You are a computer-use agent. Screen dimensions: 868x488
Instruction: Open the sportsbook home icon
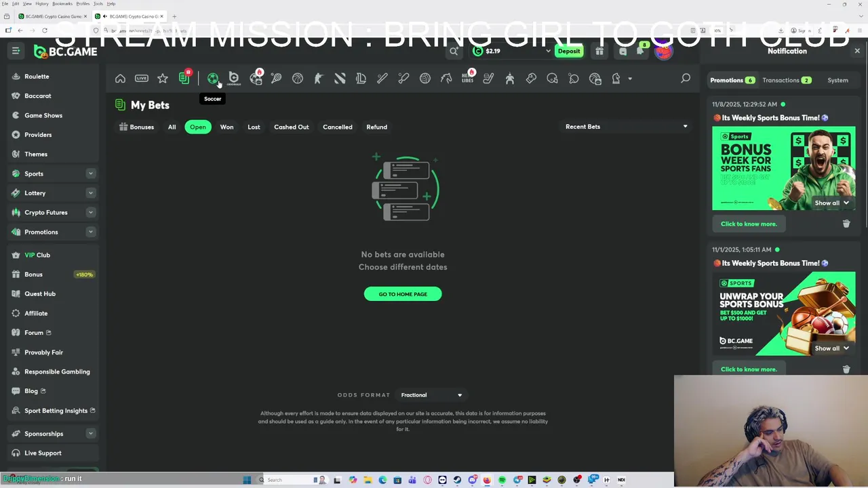click(x=120, y=79)
